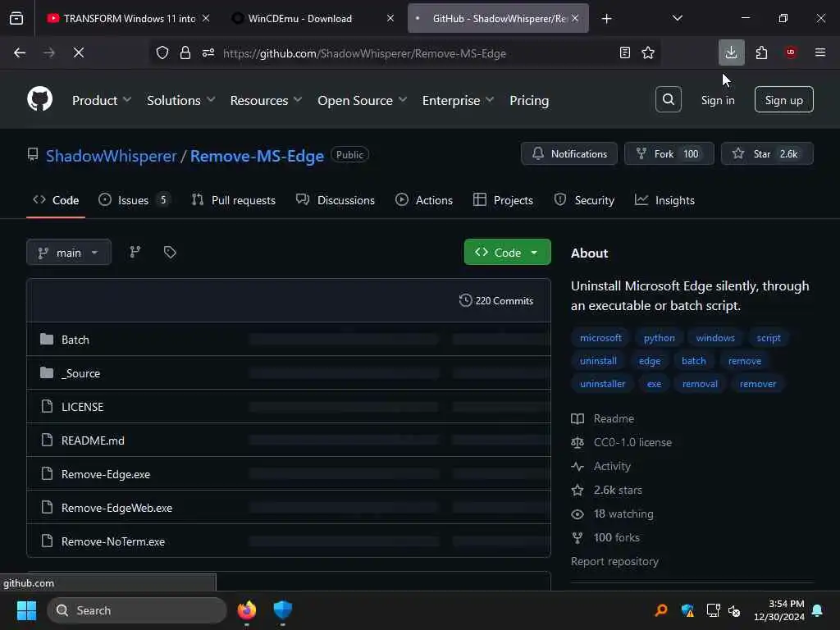Click the orange search tray icon
The width and height of the screenshot is (840, 630).
[661, 610]
